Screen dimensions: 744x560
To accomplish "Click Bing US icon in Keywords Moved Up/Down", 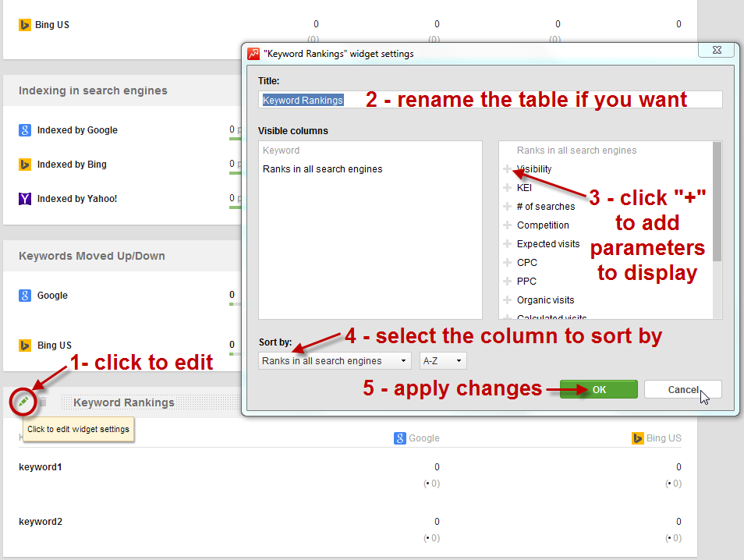I will [25, 345].
